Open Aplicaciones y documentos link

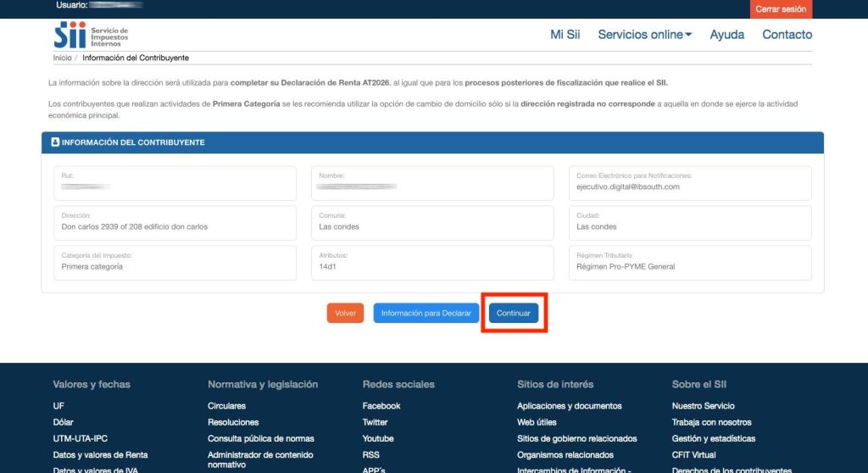tap(569, 406)
